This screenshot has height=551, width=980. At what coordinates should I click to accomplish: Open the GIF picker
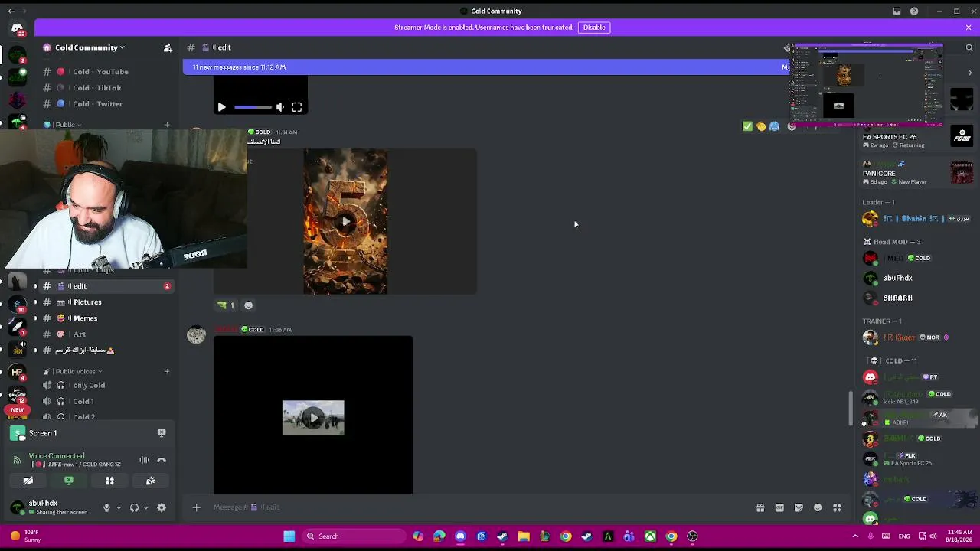tap(779, 507)
